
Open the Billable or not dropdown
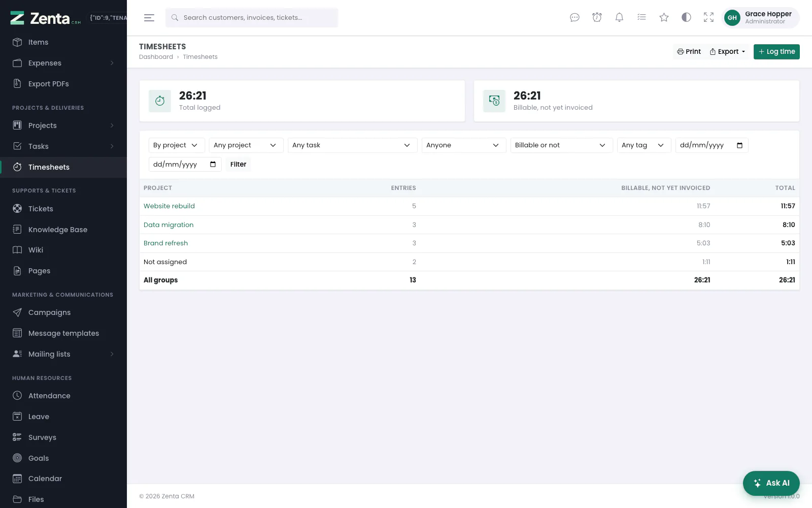tap(561, 145)
